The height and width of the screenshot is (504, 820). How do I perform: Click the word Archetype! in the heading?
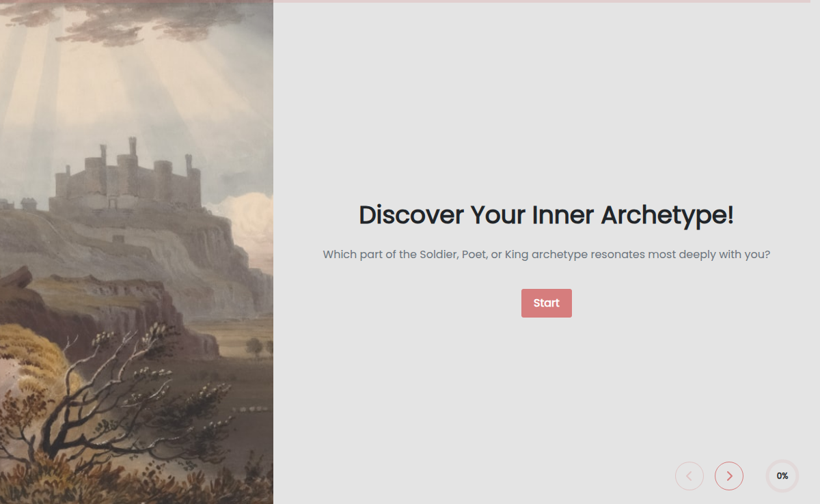[668, 215]
